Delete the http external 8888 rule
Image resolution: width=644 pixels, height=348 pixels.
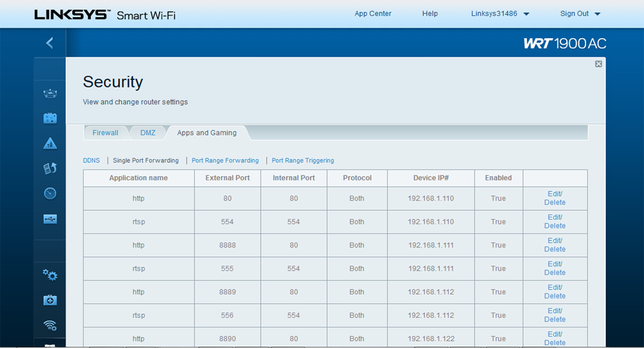(x=554, y=249)
